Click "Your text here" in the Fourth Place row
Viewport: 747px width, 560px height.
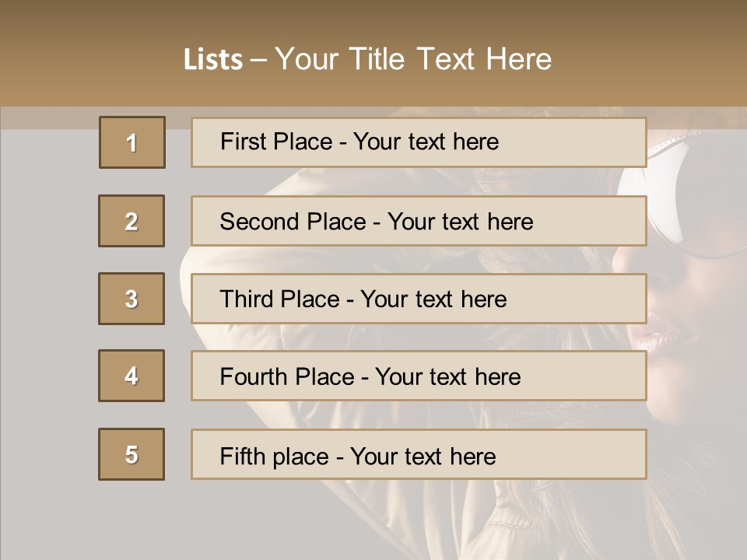click(x=447, y=377)
